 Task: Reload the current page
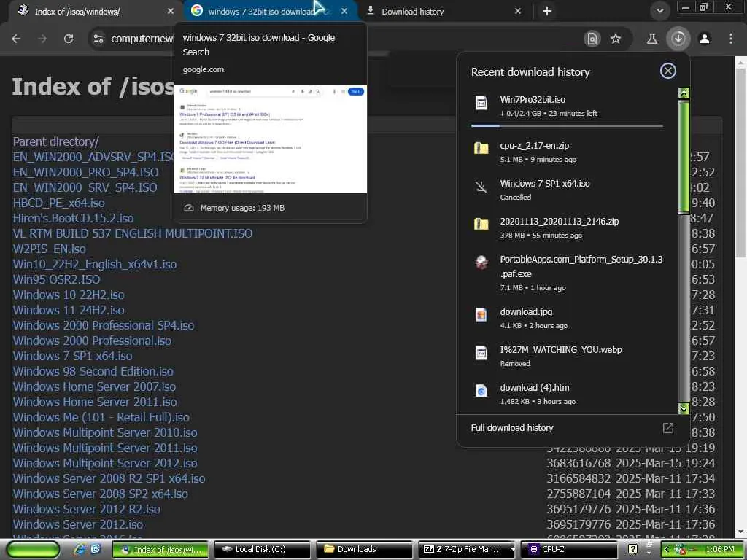(69, 39)
